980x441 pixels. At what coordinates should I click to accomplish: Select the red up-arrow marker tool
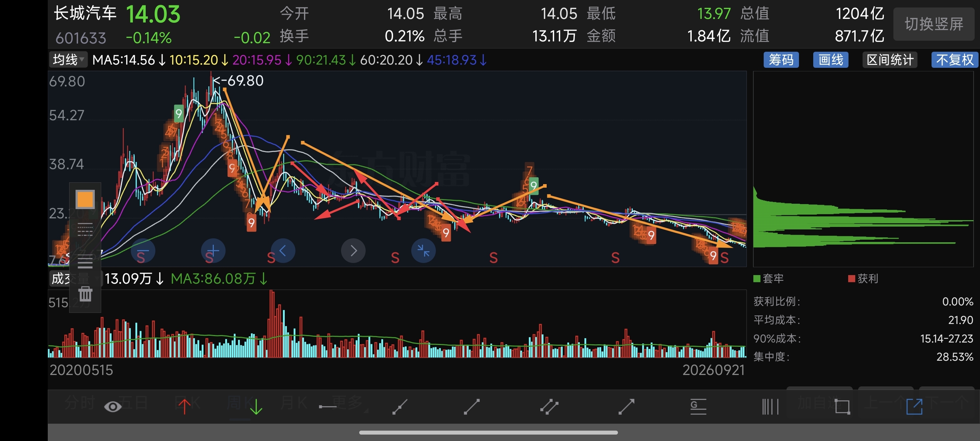point(185,406)
